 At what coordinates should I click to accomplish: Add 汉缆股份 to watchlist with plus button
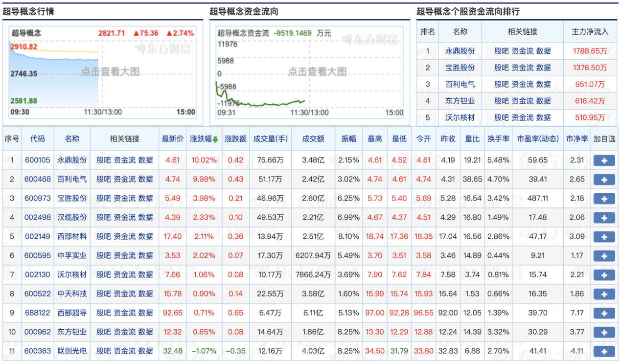pos(604,218)
